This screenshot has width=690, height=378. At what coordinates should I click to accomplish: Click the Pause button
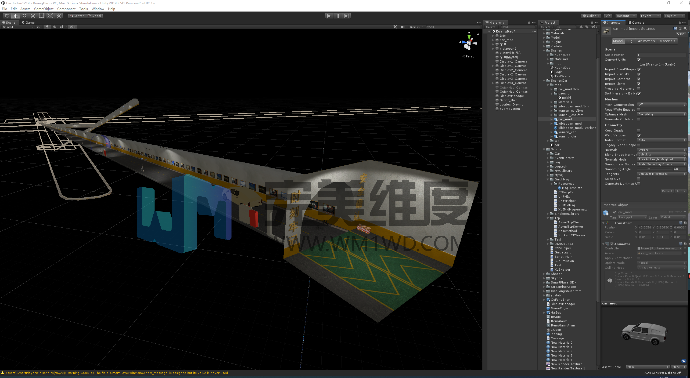coord(338,16)
